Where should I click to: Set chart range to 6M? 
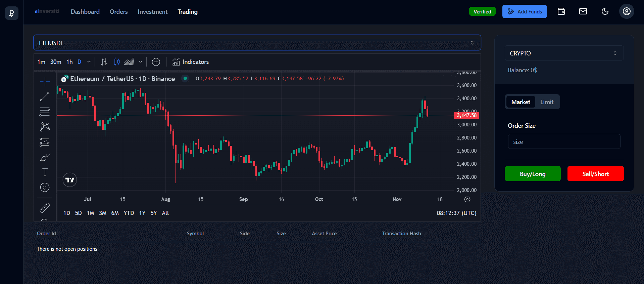115,213
